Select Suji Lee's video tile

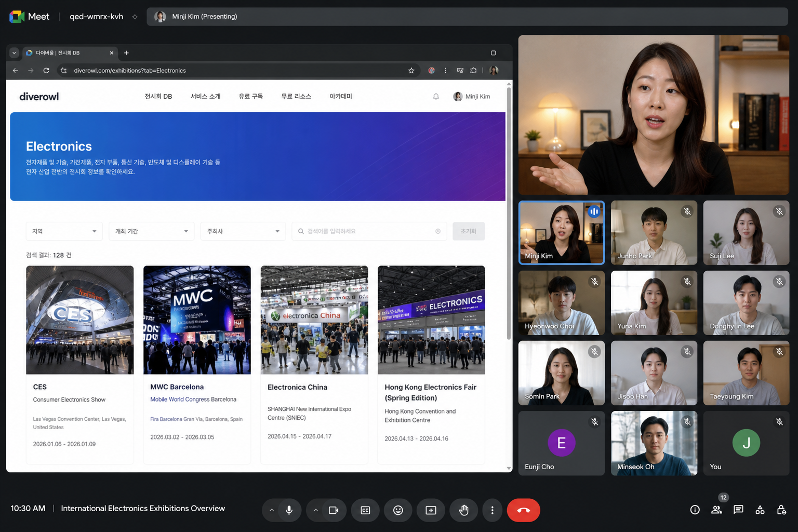coord(746,233)
